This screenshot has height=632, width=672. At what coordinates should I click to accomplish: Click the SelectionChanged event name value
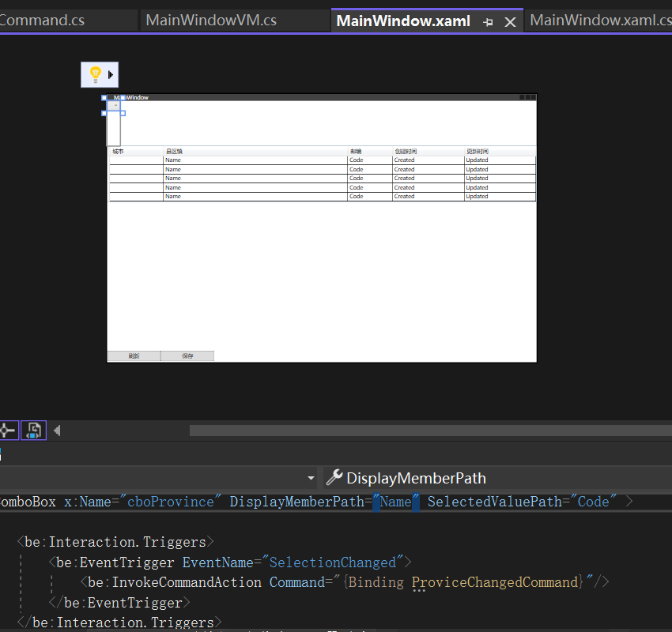pos(333,562)
